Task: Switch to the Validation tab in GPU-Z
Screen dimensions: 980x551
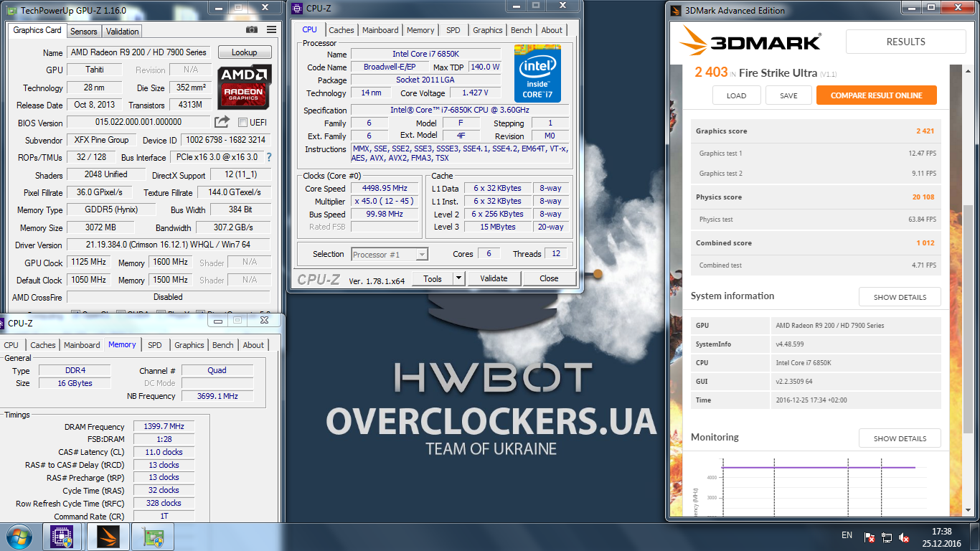Action: tap(123, 32)
